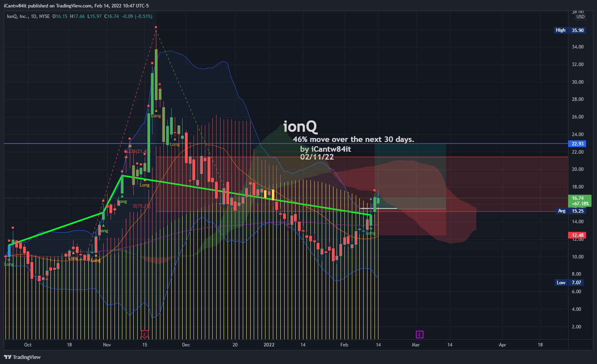Click the Oct label on time axis

pos(28,345)
